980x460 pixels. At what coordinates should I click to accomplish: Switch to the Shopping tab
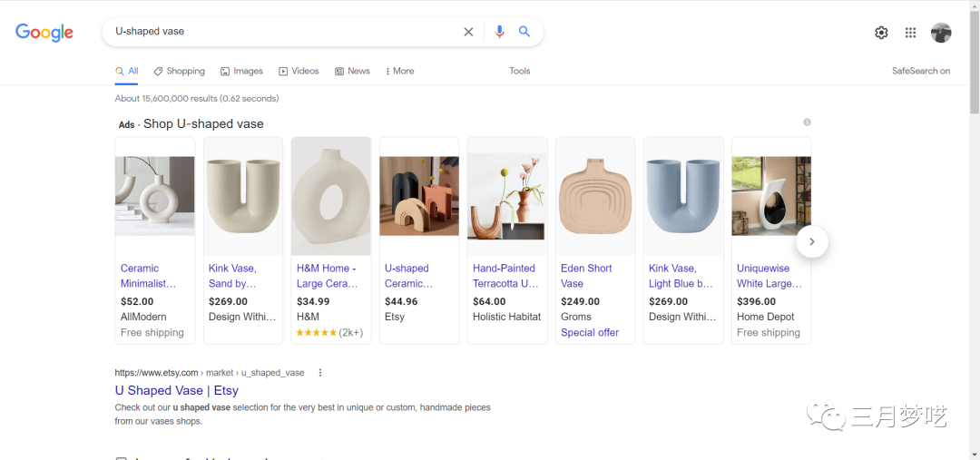pos(180,72)
